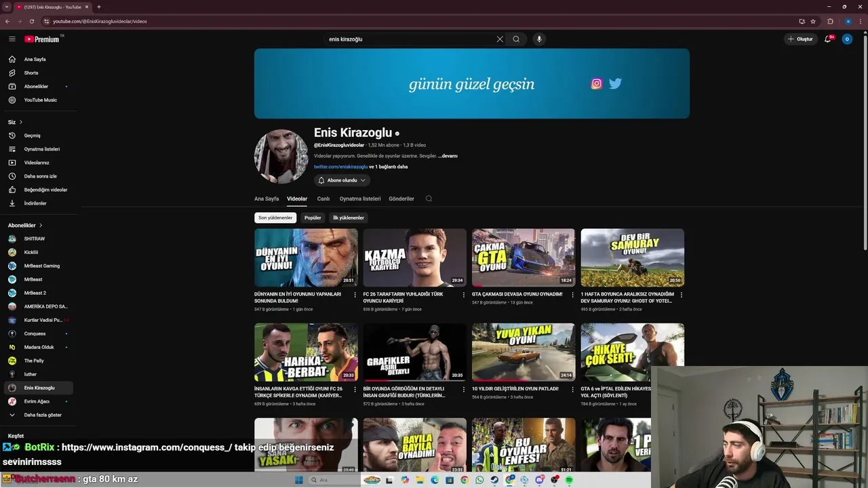Image resolution: width=868 pixels, height=488 pixels.
Task: Click the browser address bar URL
Action: (x=100, y=21)
